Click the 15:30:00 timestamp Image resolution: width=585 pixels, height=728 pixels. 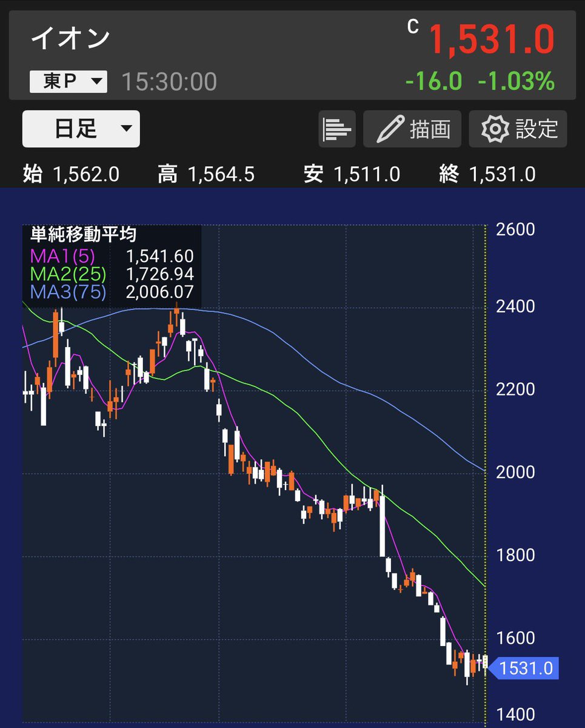tap(169, 82)
